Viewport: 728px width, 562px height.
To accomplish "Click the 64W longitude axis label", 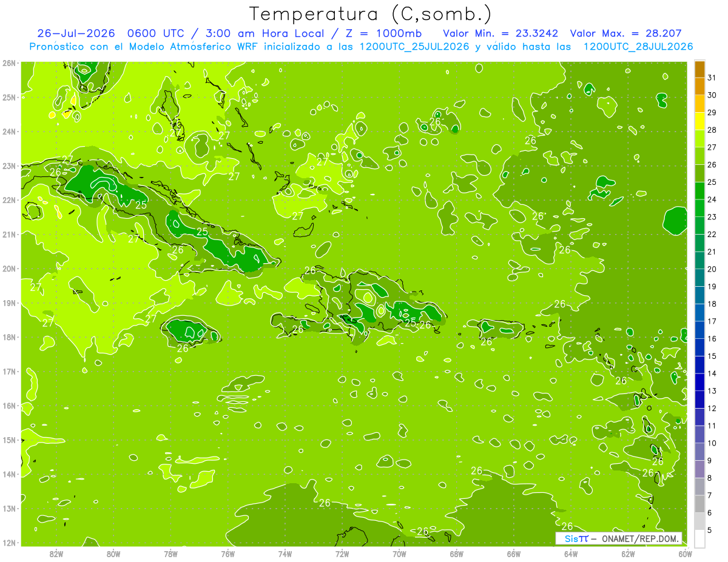I will [x=571, y=554].
